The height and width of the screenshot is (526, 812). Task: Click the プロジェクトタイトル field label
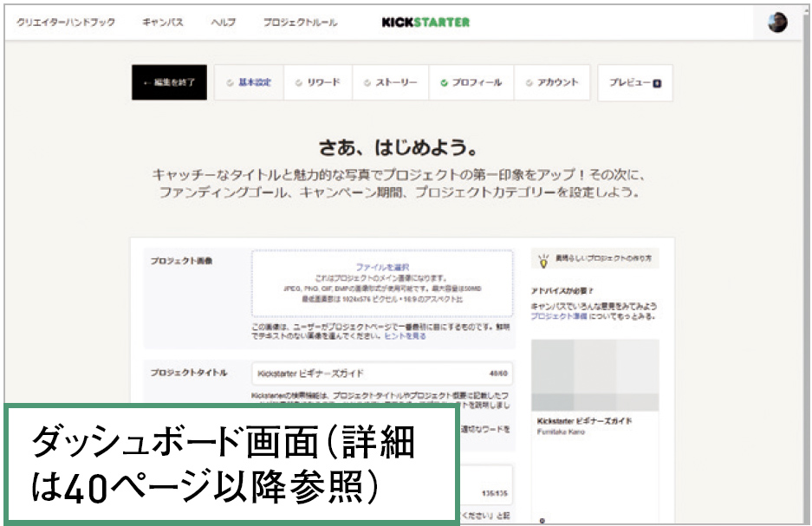click(189, 373)
